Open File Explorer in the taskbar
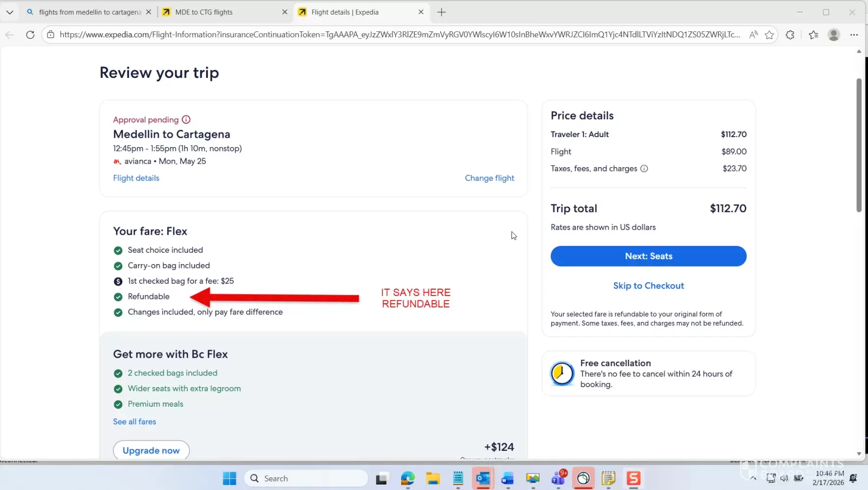This screenshot has width=868, height=490. point(433,478)
